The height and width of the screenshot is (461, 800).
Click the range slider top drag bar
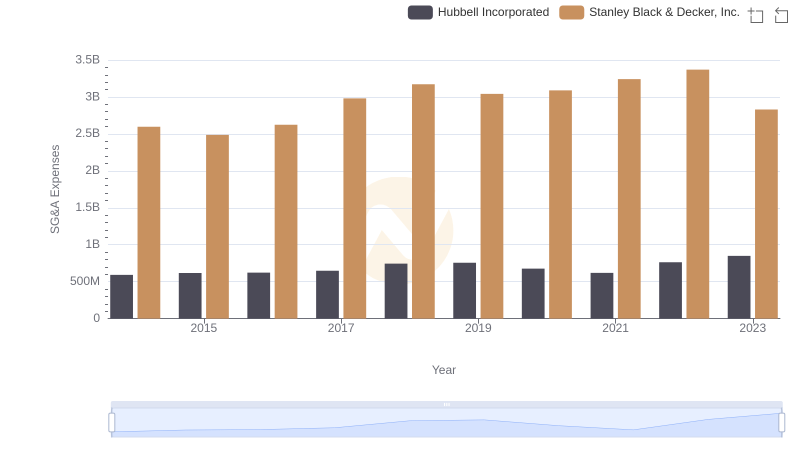pyautogui.click(x=446, y=404)
